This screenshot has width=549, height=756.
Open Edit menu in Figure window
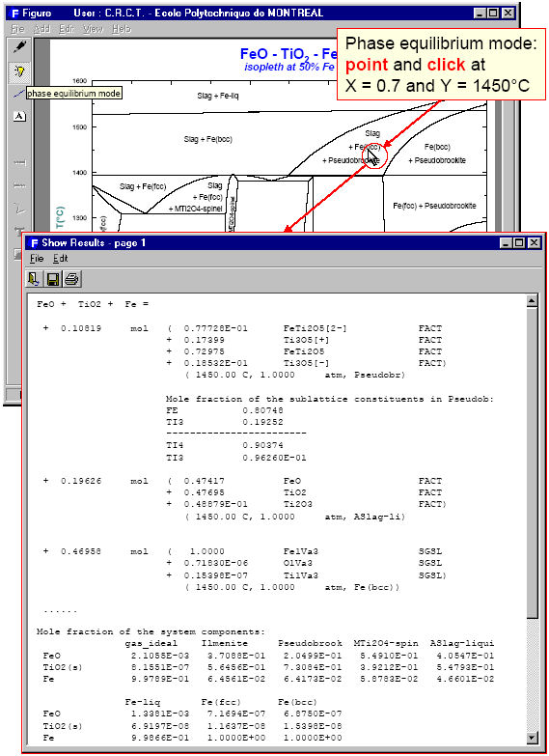(67, 29)
